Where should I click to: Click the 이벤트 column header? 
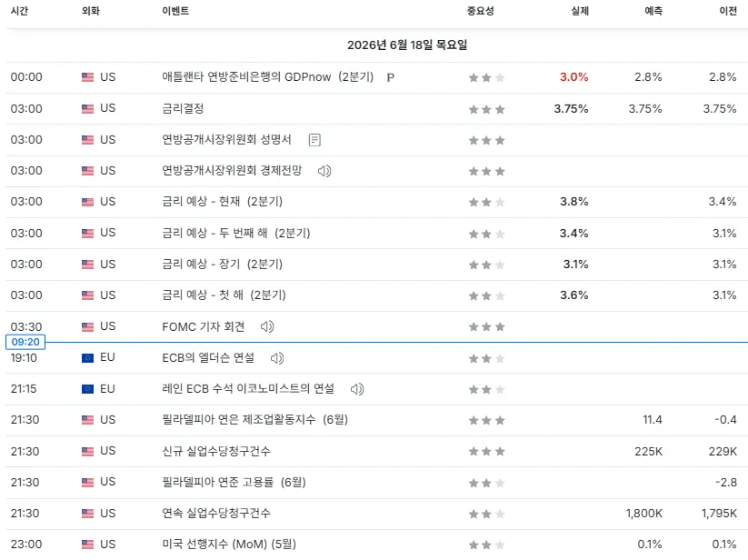[175, 11]
